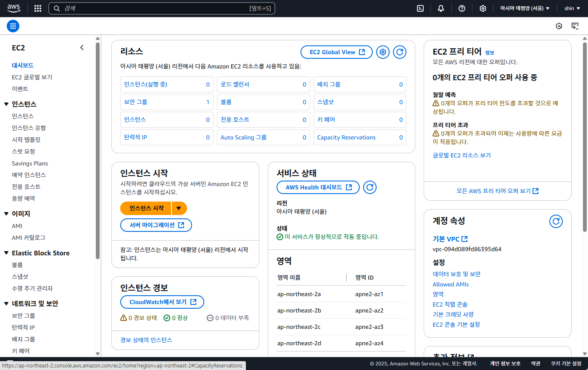Open 경보 상태의 인스턴스 link

click(146, 340)
